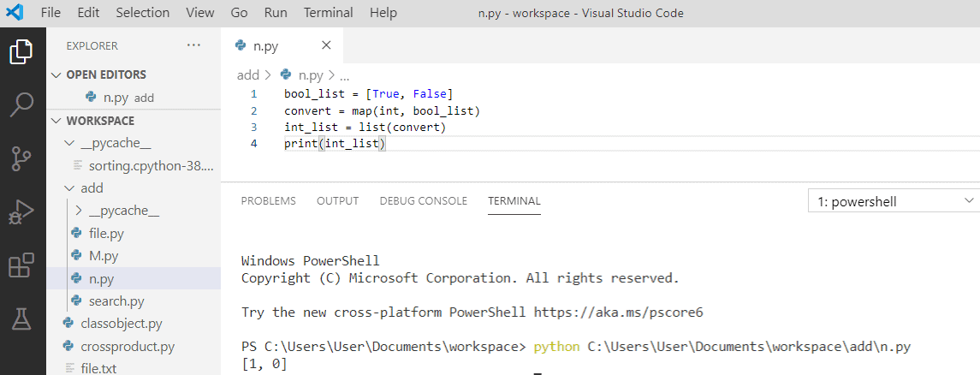Open the aka.ms/pscore6 link in terminal

[619, 312]
